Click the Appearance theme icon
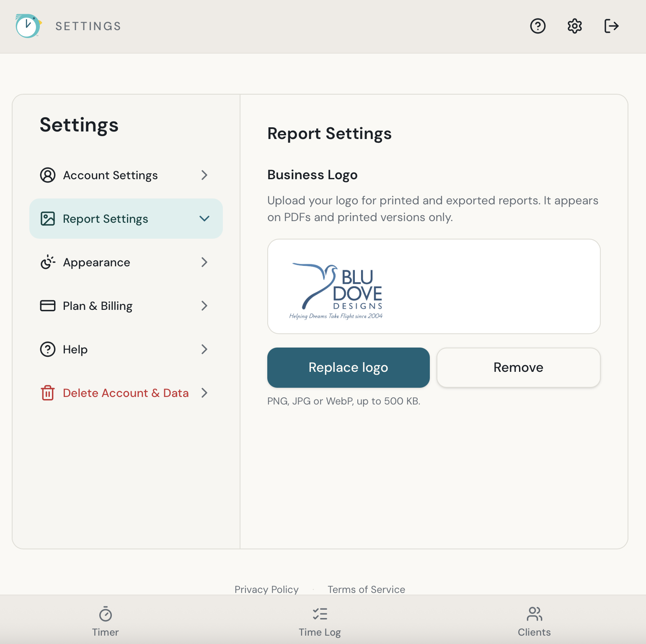This screenshot has width=646, height=644. [x=48, y=262]
